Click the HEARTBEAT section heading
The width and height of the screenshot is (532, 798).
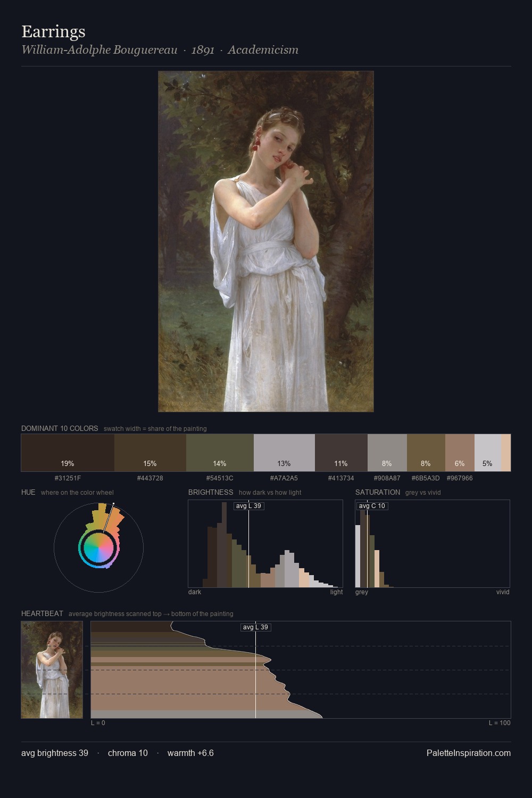point(42,613)
